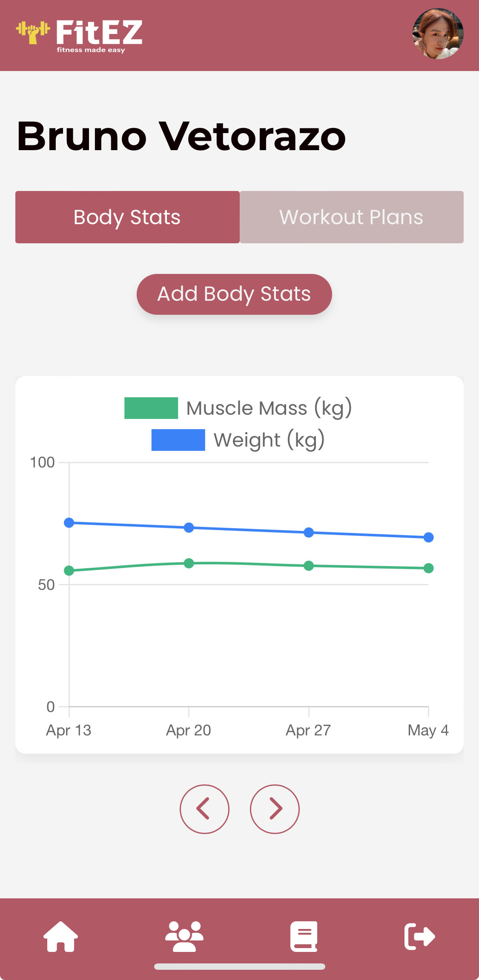
Task: Go to next chart with right chevron
Action: (275, 809)
